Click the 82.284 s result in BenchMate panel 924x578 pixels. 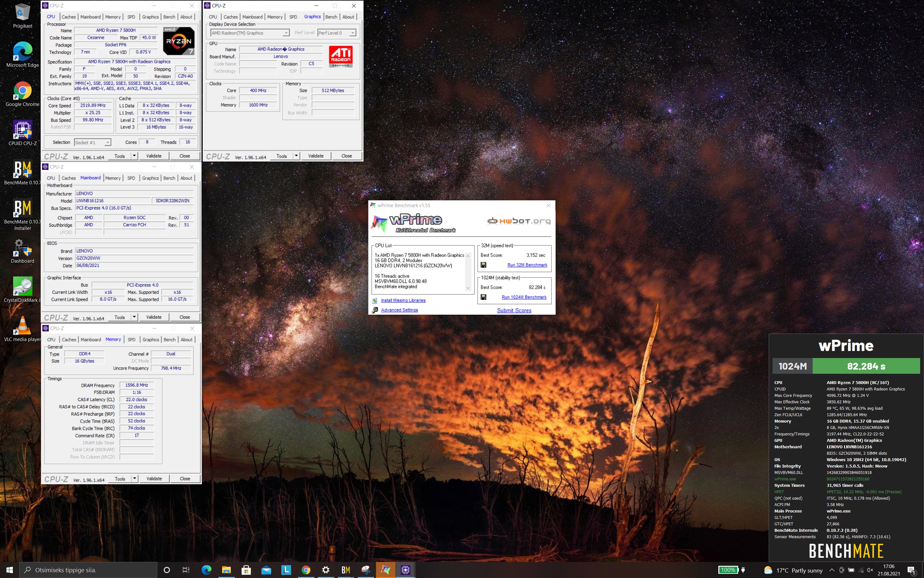[x=866, y=366]
